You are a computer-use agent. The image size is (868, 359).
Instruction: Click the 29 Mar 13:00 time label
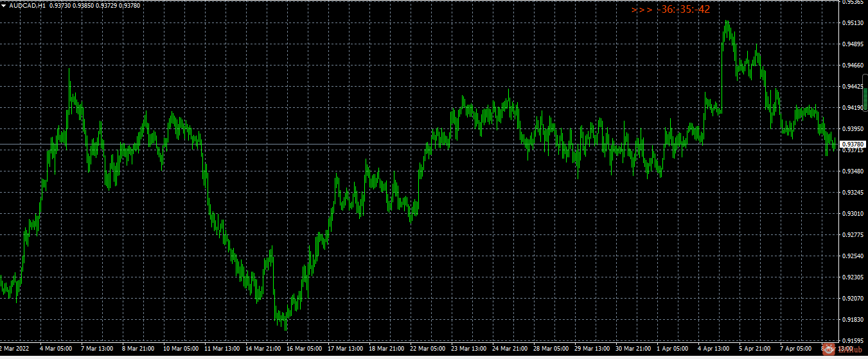click(592, 349)
